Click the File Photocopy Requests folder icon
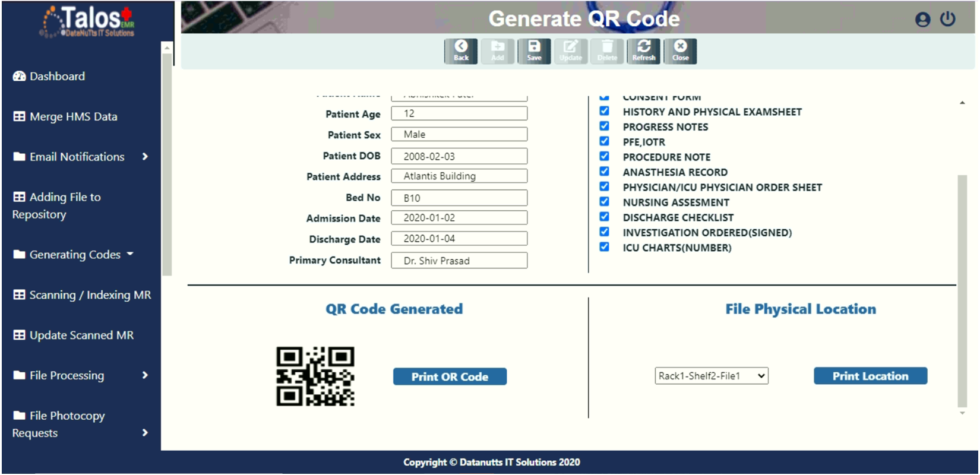Viewport: 980px width, 475px height. click(19, 416)
